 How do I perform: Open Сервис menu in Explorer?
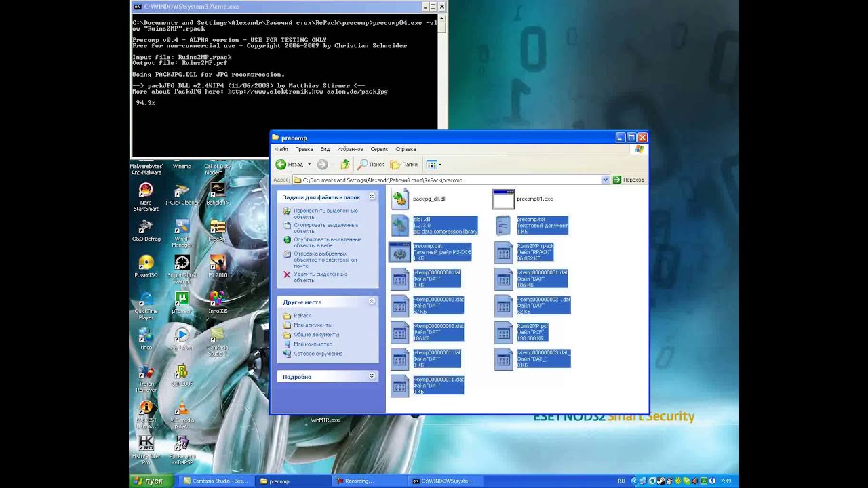[x=379, y=149]
